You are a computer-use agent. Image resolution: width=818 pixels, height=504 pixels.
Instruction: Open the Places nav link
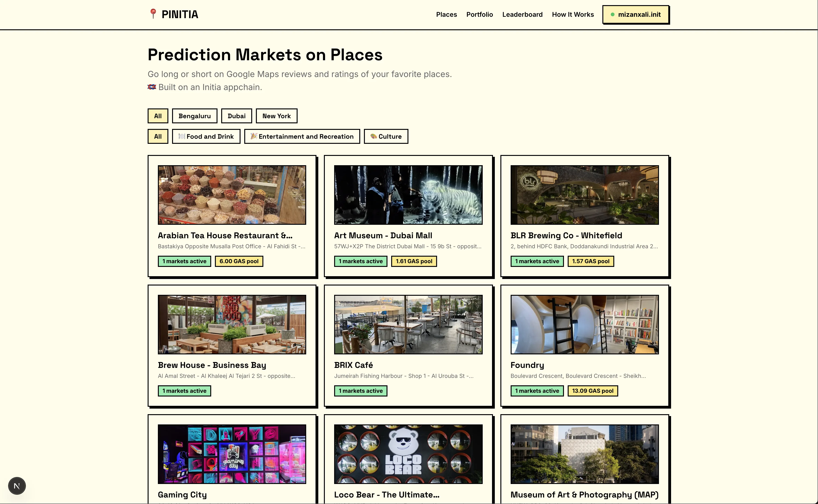coord(446,15)
